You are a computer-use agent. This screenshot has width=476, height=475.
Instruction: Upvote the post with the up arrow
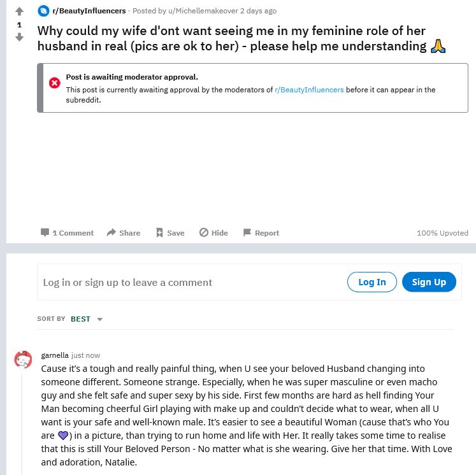(19, 11)
